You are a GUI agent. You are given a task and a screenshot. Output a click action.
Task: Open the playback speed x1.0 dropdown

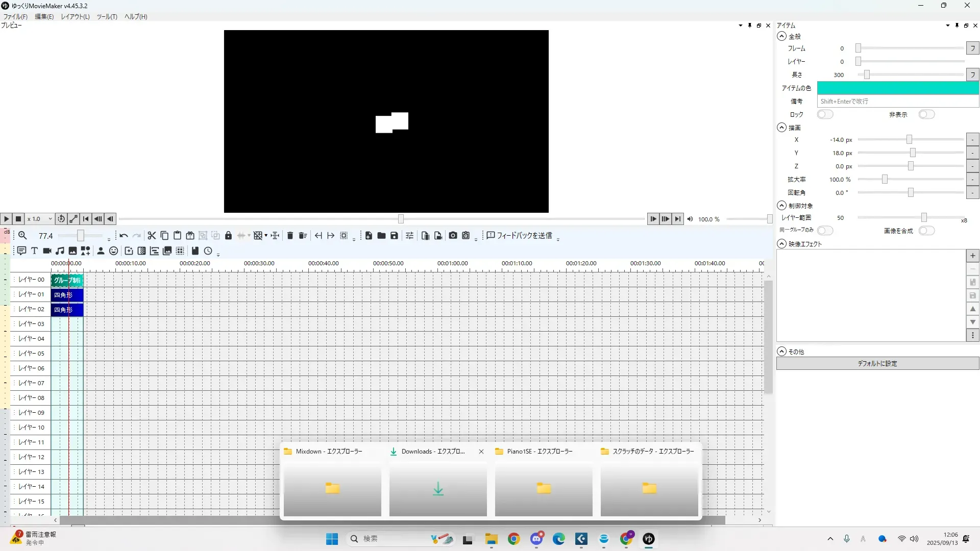pyautogui.click(x=40, y=219)
